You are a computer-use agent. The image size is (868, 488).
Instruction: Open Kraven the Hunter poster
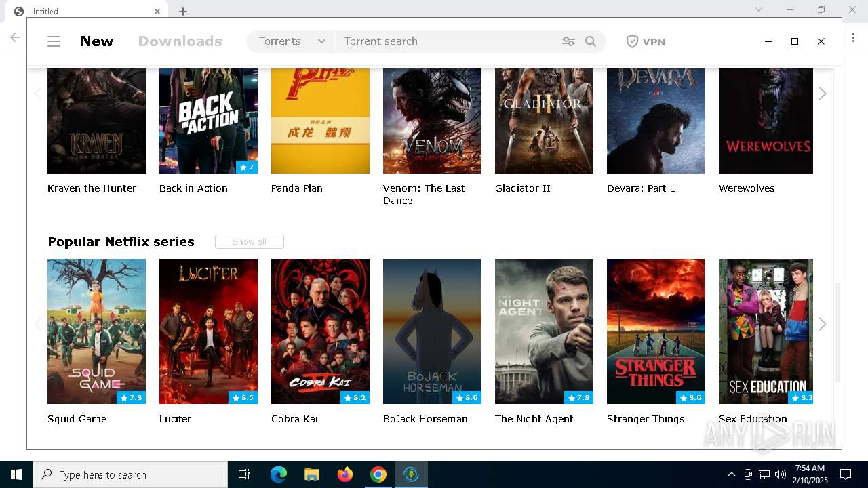pos(96,121)
